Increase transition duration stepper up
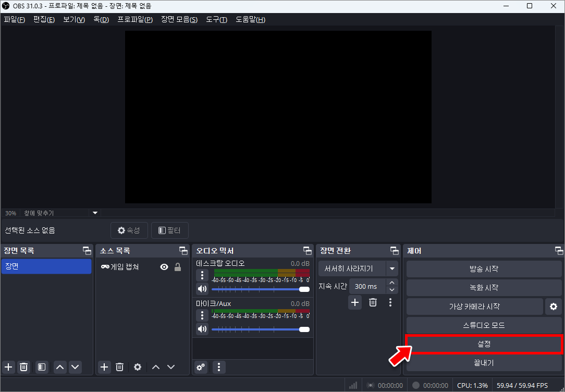Viewport: 565px width, 392px height. coord(392,283)
